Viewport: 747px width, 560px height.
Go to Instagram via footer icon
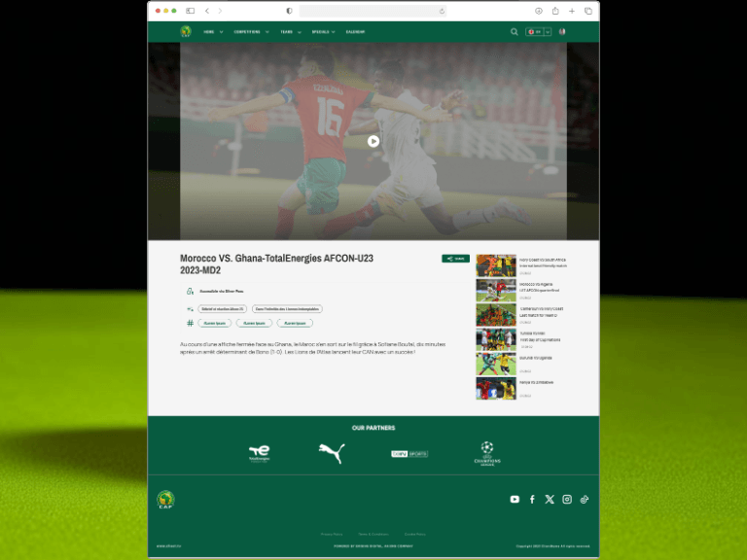point(567,499)
